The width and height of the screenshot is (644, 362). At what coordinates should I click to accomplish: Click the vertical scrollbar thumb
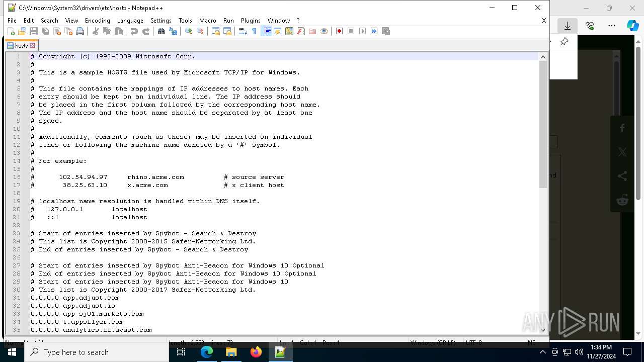click(543, 125)
